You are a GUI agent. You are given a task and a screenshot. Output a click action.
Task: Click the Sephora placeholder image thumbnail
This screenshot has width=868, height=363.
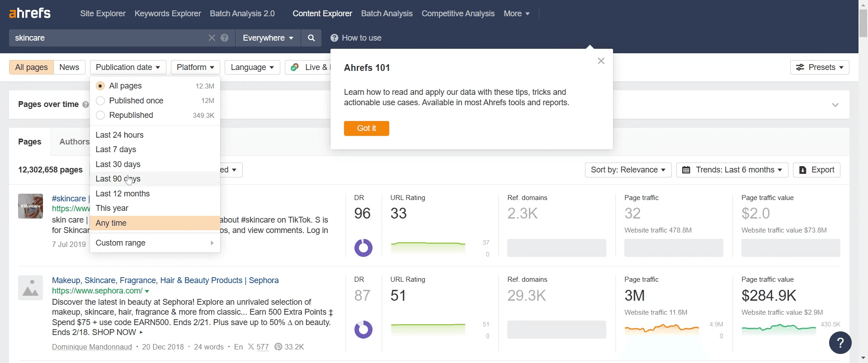[x=30, y=288]
